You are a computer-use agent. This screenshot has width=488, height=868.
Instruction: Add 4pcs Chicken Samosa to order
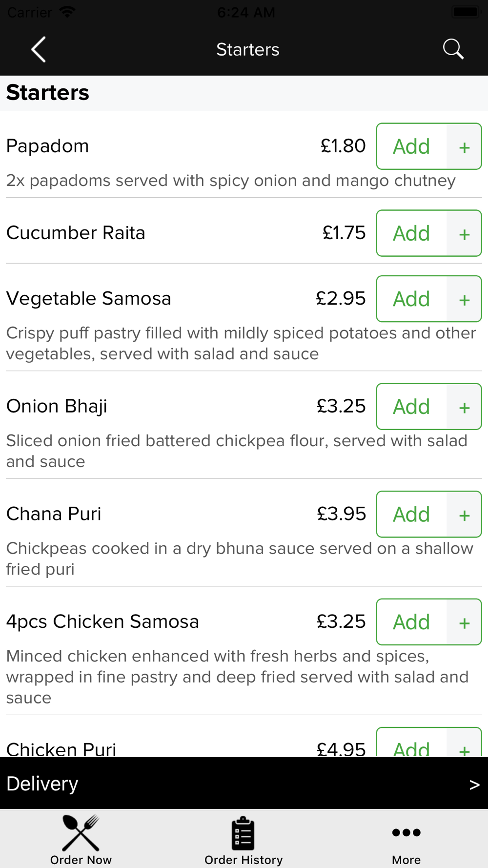click(411, 622)
